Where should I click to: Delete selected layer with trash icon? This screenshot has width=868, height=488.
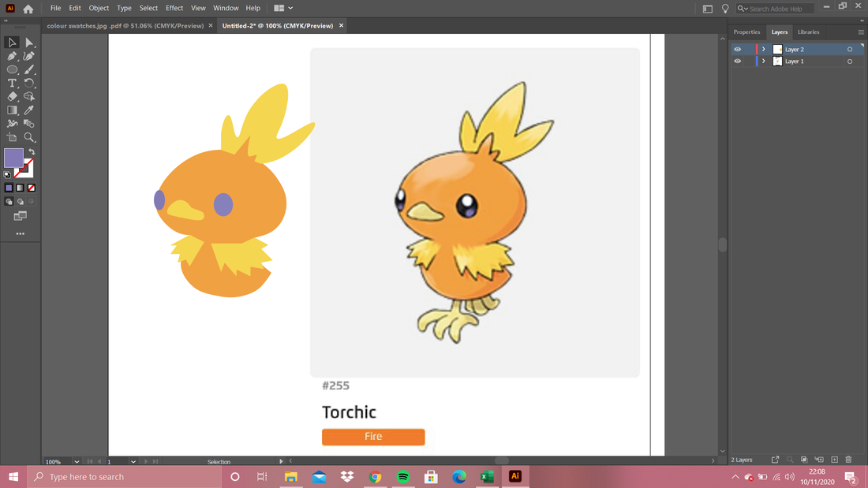click(848, 460)
